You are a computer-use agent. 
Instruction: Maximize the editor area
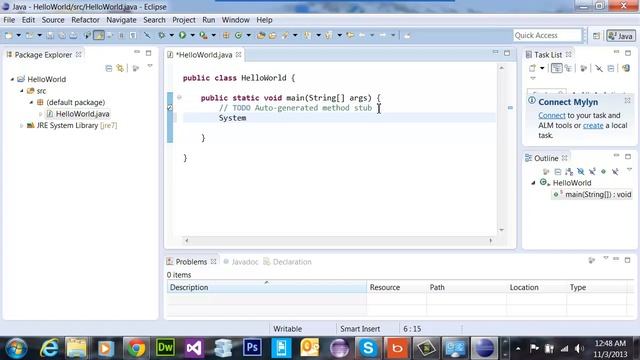pyautogui.click(x=507, y=53)
